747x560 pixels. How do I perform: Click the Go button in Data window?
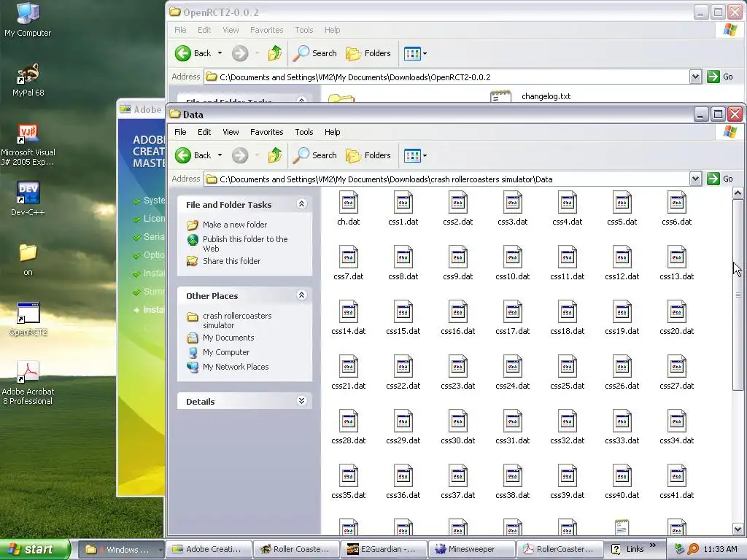(x=720, y=179)
